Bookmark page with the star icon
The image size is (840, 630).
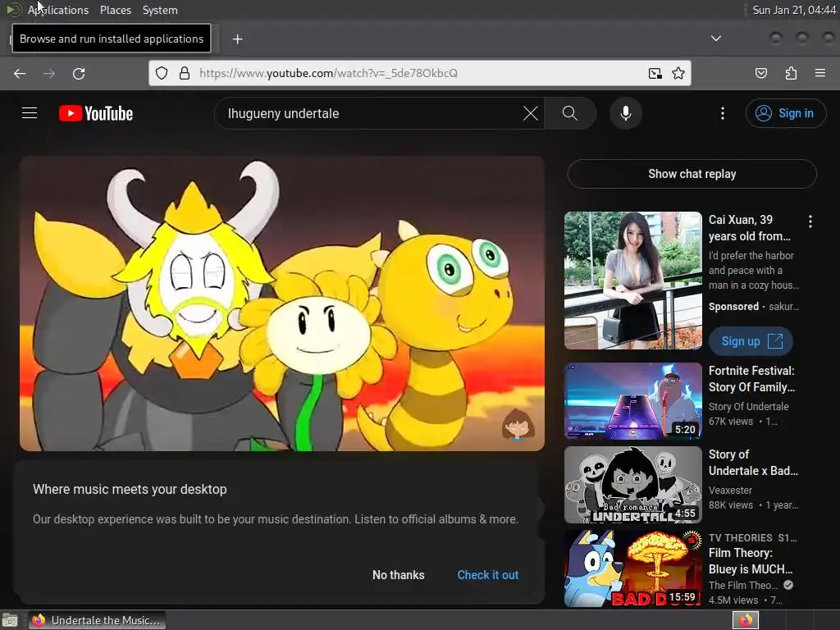[678, 73]
